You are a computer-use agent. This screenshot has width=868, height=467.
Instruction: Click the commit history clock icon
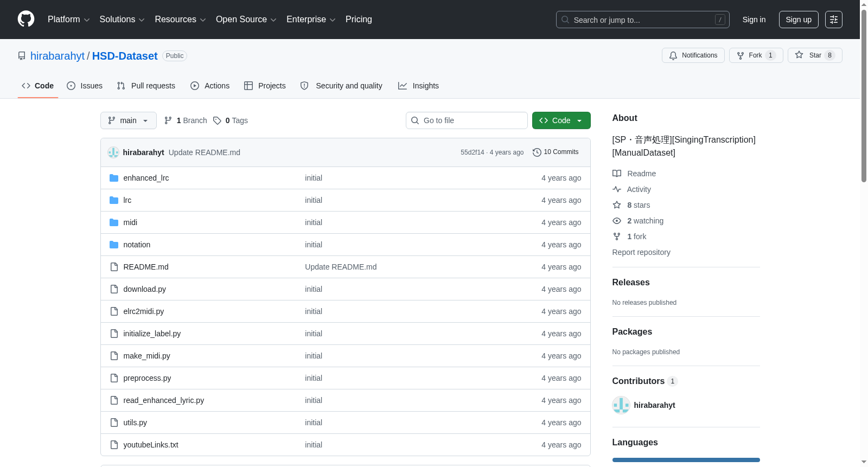coord(537,152)
